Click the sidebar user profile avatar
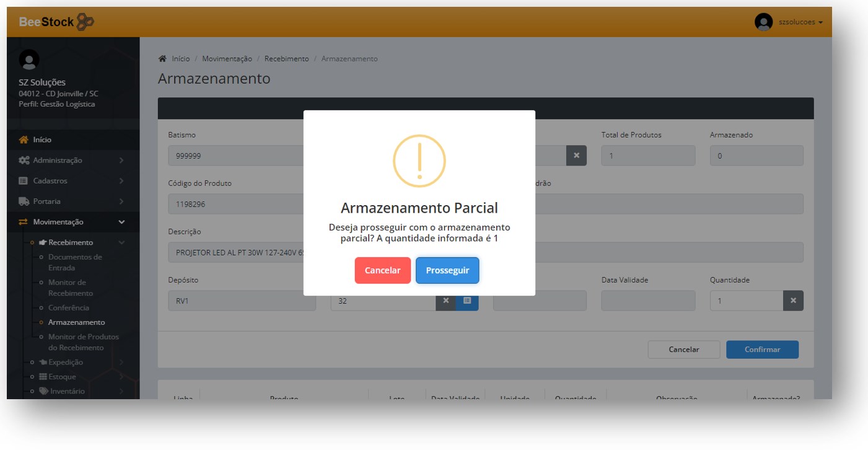Image resolution: width=868 pixels, height=450 pixels. pos(29,60)
